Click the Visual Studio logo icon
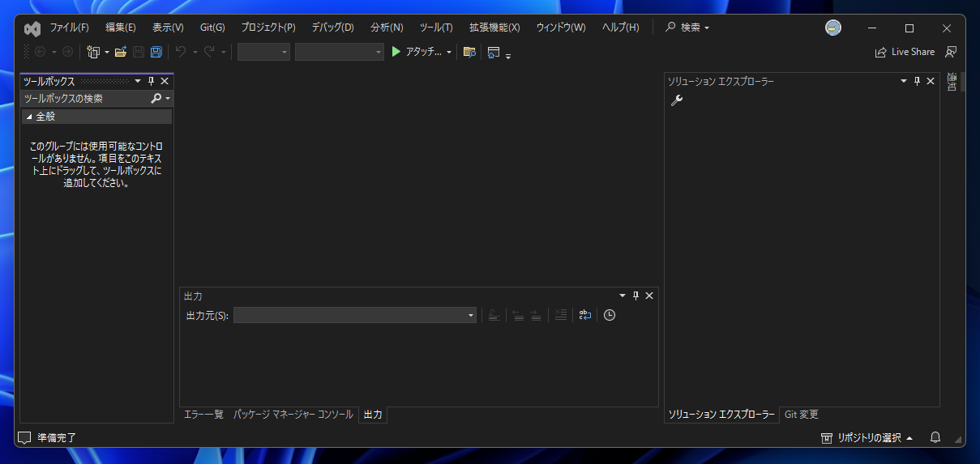Screen dimensions: 980x464 (x=32, y=28)
